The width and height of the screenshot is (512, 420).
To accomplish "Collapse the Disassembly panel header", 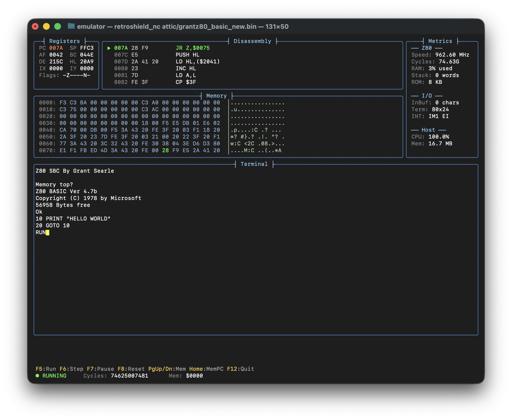I will [252, 41].
